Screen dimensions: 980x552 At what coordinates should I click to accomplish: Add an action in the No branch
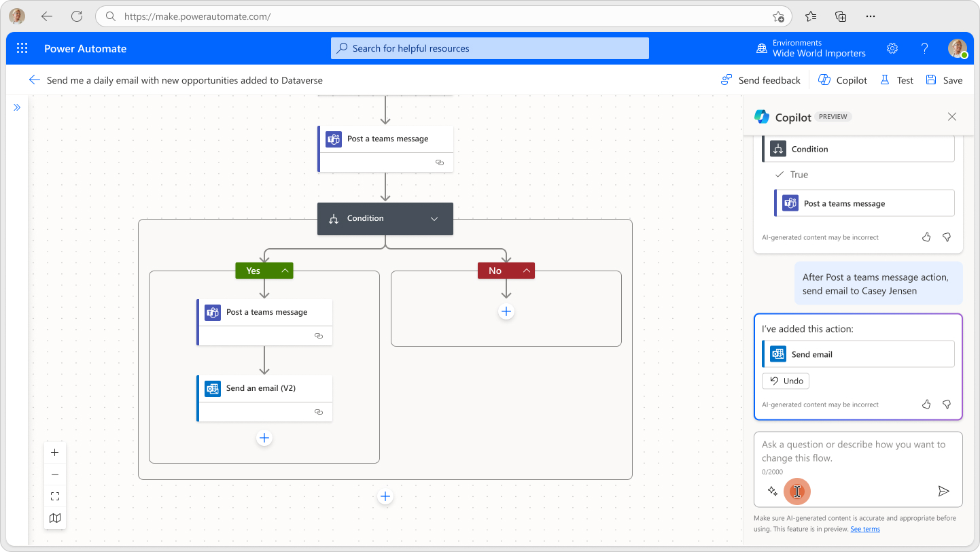506,312
